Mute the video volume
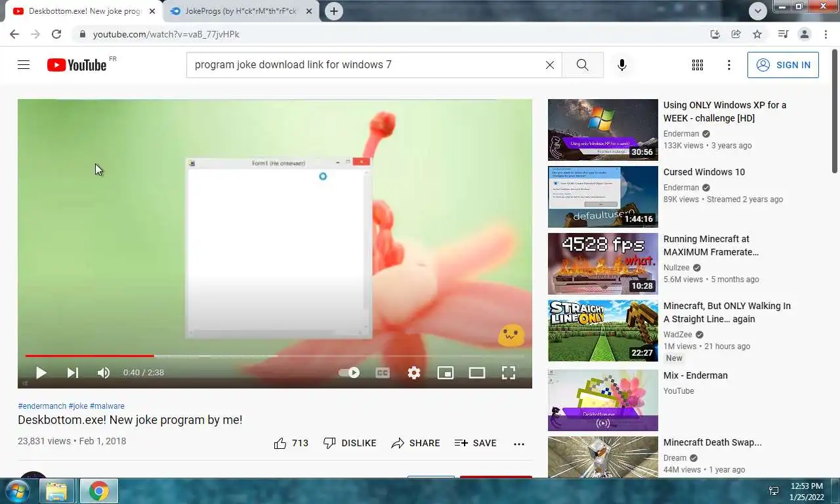840x504 pixels. coord(104,373)
